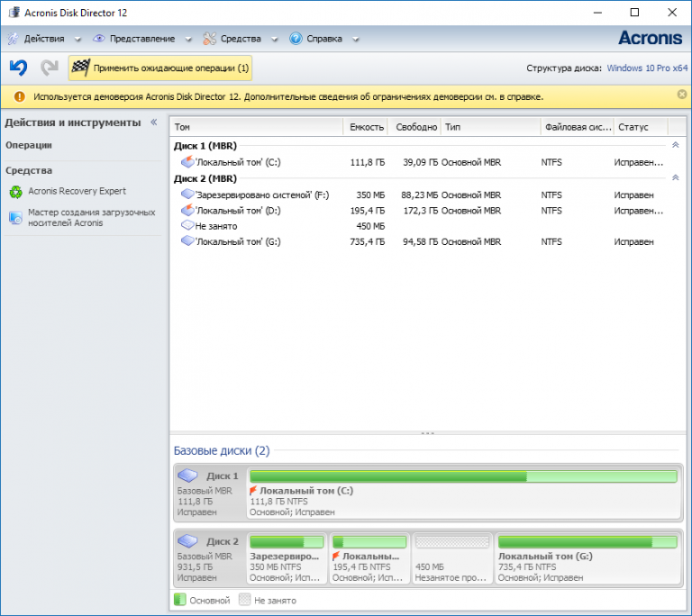Open the Действия dropdown arrow
Image resolution: width=692 pixels, height=616 pixels.
[77, 40]
